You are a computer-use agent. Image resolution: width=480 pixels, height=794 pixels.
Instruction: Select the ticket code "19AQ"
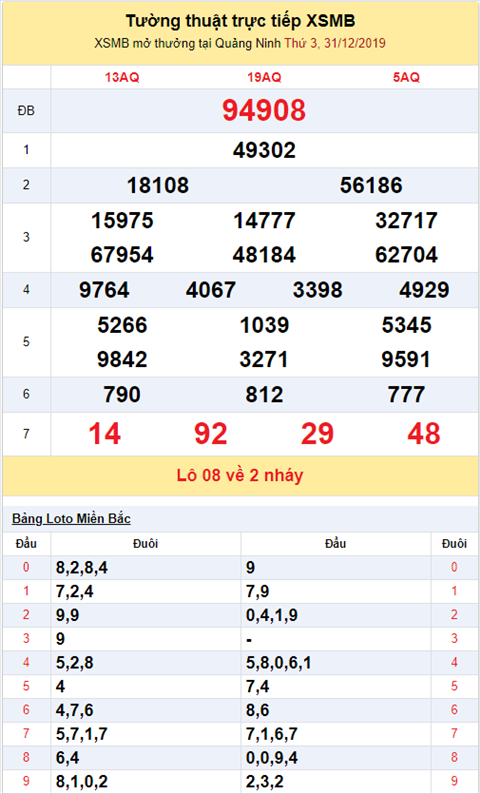264,77
